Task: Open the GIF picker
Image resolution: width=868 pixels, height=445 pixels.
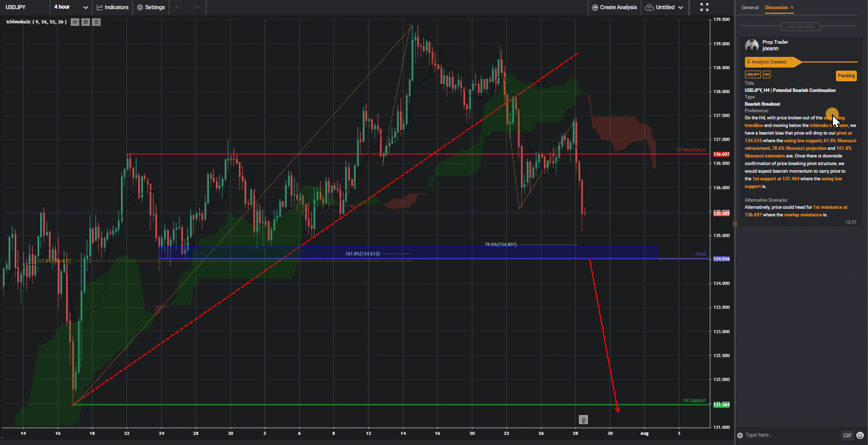Action: pyautogui.click(x=847, y=435)
